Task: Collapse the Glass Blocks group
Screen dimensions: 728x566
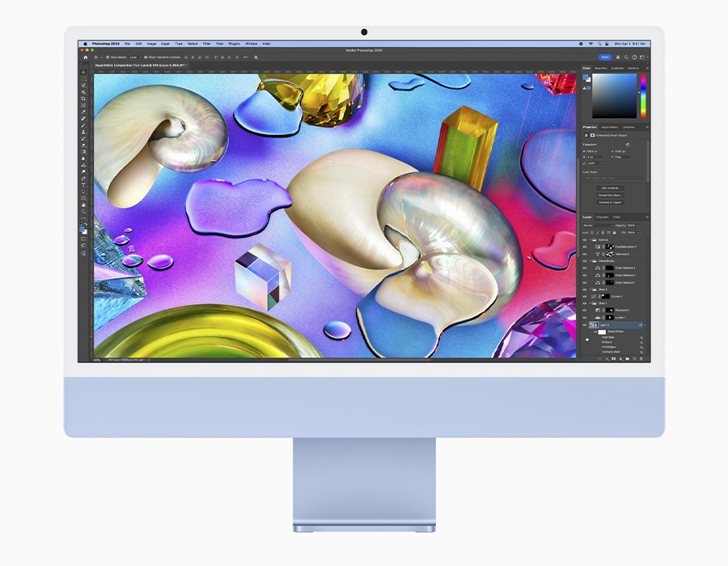Action: (x=590, y=260)
